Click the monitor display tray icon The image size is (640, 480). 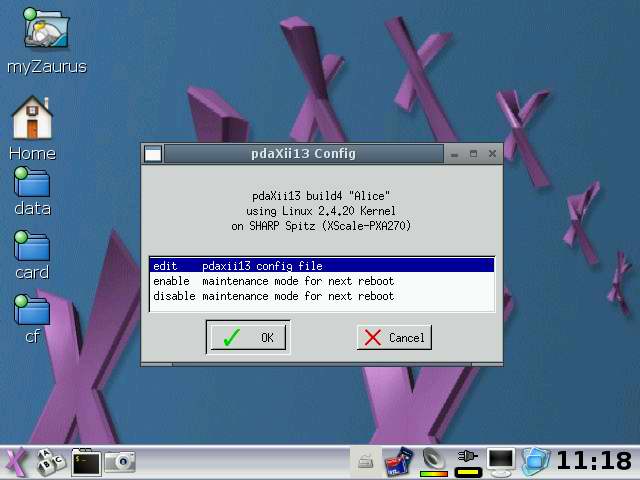point(501,461)
